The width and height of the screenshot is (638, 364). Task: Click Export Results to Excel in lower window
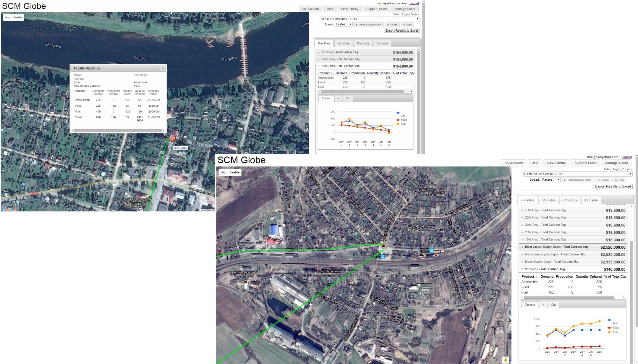[x=613, y=186]
